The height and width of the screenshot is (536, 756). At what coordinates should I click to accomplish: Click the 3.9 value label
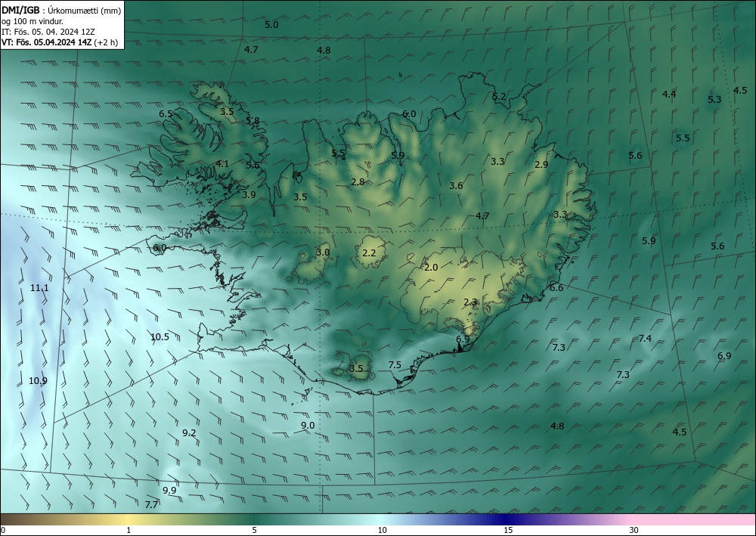coord(249,195)
